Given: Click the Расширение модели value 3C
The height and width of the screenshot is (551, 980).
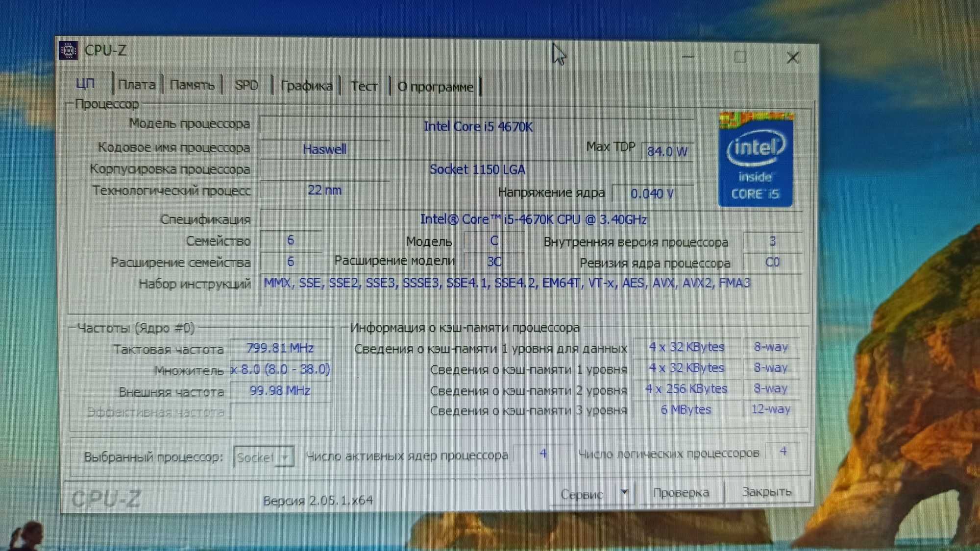Looking at the screenshot, I should (x=494, y=262).
